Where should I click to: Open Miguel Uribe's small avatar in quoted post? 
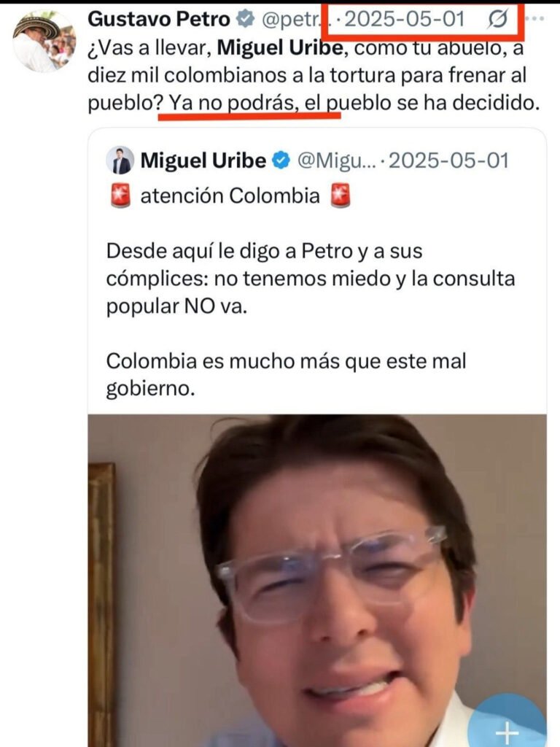(120, 160)
